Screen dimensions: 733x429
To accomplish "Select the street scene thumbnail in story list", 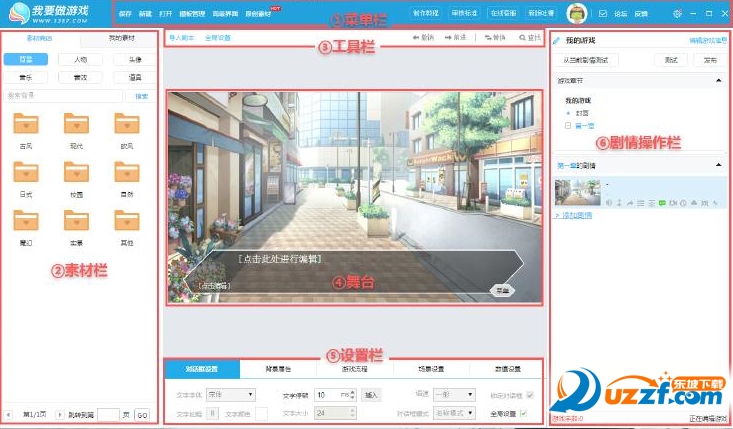I will 577,192.
